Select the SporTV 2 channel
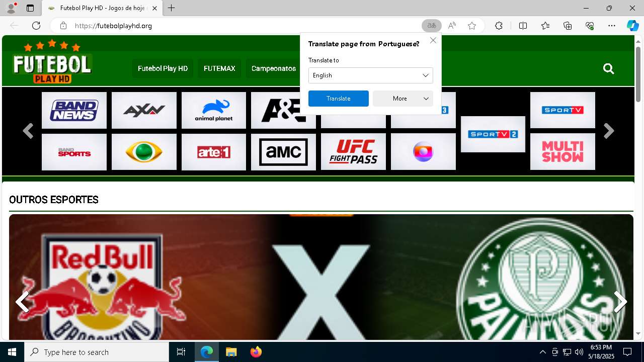This screenshot has width=644, height=362. click(x=493, y=134)
